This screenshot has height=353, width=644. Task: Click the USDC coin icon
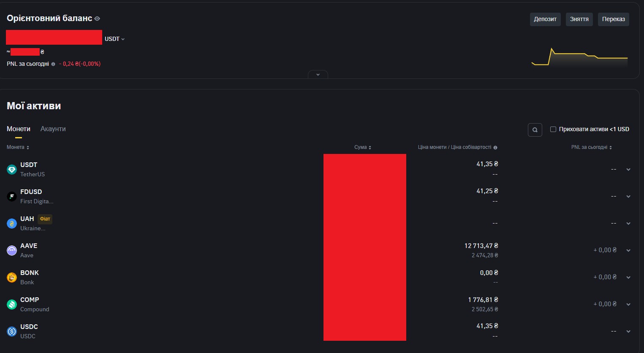(x=12, y=331)
